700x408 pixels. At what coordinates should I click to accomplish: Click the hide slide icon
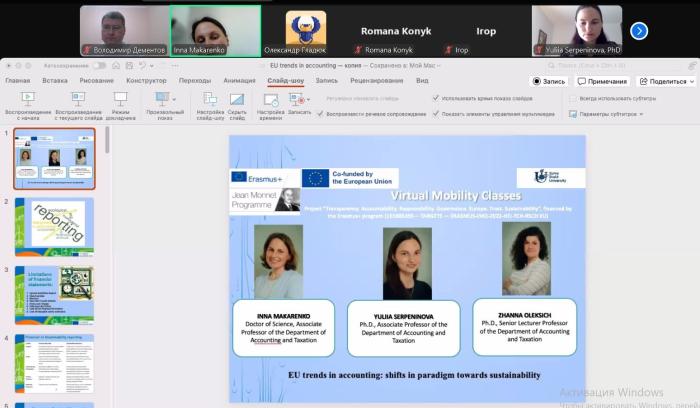click(x=237, y=99)
